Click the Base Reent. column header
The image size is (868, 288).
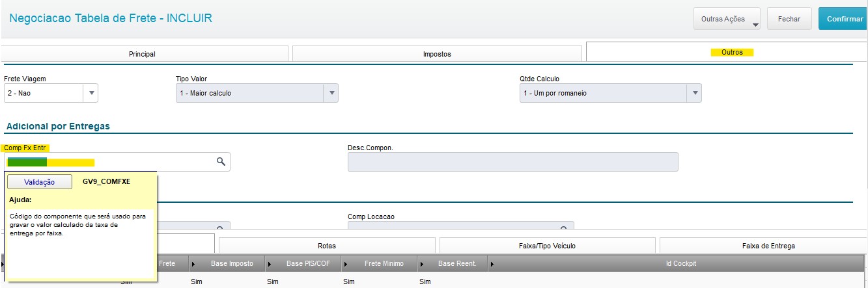(453, 264)
